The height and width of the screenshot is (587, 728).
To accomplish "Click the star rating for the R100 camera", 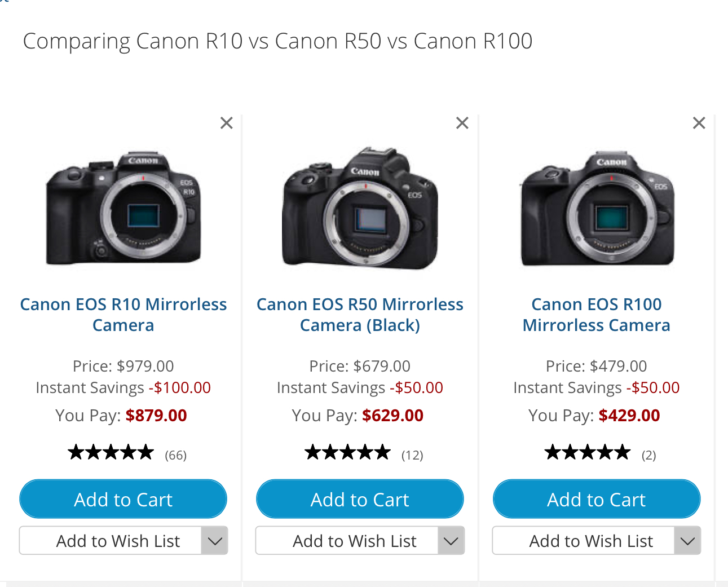I will (587, 451).
